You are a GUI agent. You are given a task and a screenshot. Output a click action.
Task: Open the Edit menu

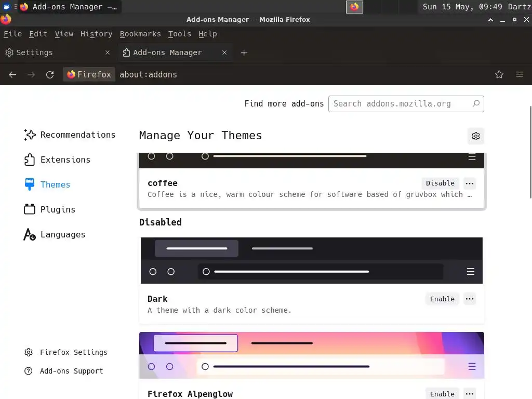(x=38, y=34)
